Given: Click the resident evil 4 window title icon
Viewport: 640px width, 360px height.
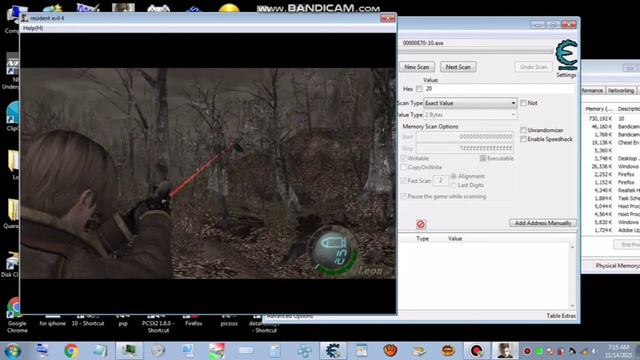Looking at the screenshot, I should 25,18.
